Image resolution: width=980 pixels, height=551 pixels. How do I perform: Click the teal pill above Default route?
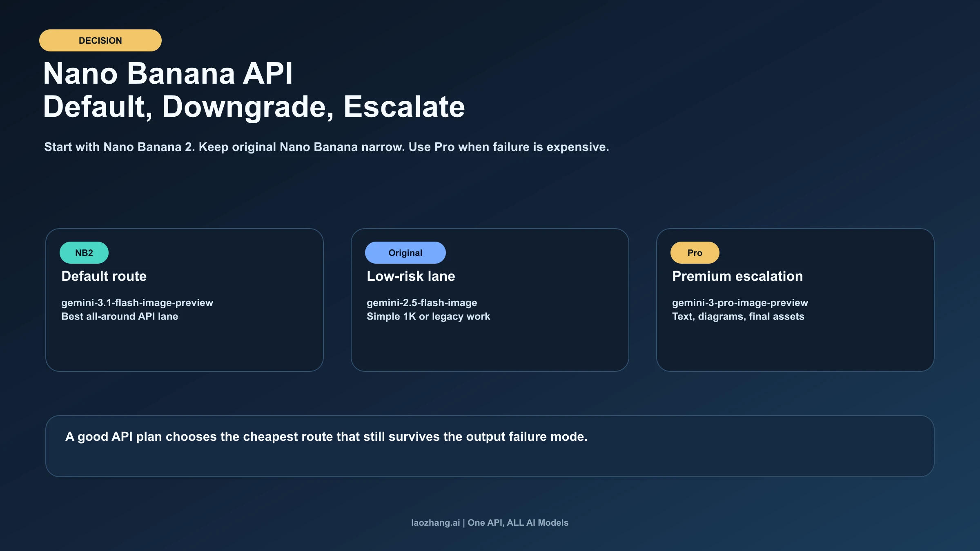(84, 252)
